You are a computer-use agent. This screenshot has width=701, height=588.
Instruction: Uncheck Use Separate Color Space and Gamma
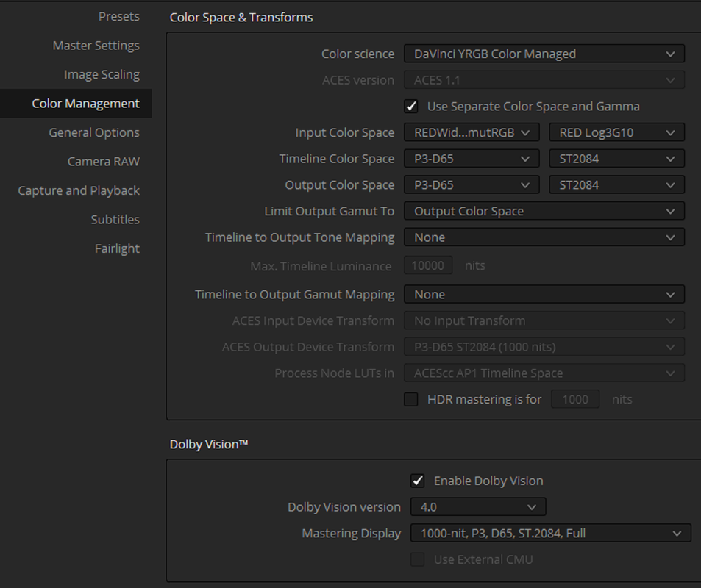(411, 107)
